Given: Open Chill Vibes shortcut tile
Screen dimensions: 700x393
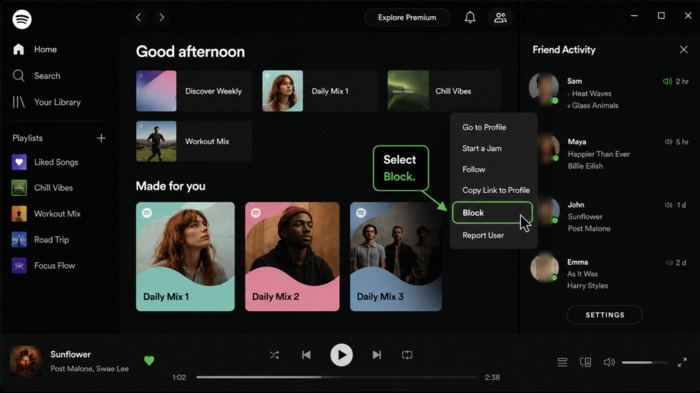Looking at the screenshot, I should 444,91.
